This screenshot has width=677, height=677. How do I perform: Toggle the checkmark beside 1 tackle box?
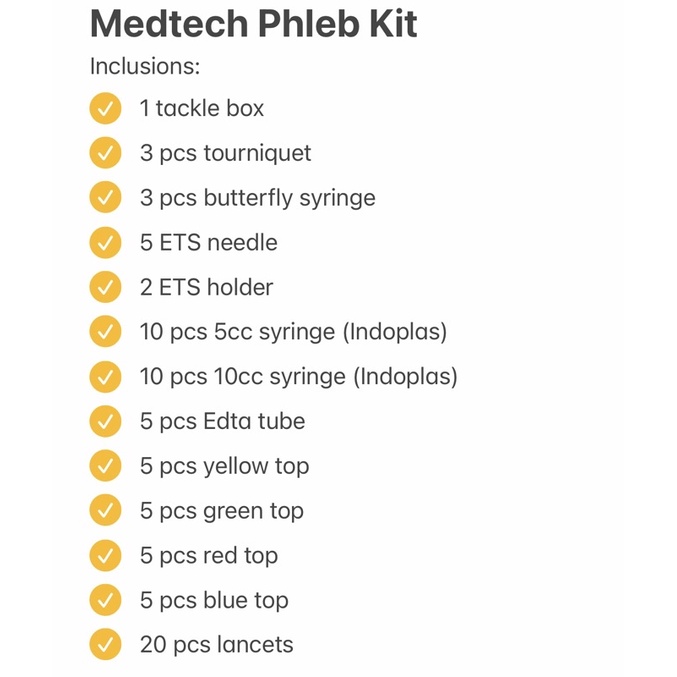pyautogui.click(x=105, y=108)
